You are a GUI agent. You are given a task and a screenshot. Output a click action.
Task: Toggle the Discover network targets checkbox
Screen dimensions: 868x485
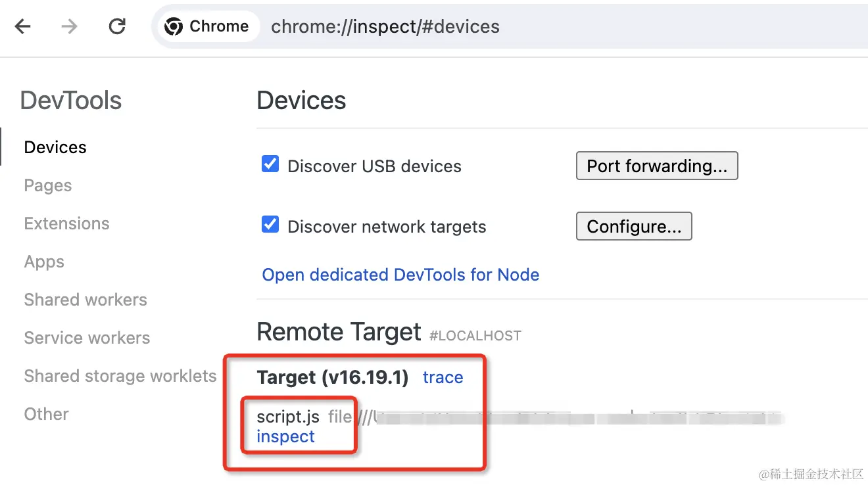tap(270, 224)
